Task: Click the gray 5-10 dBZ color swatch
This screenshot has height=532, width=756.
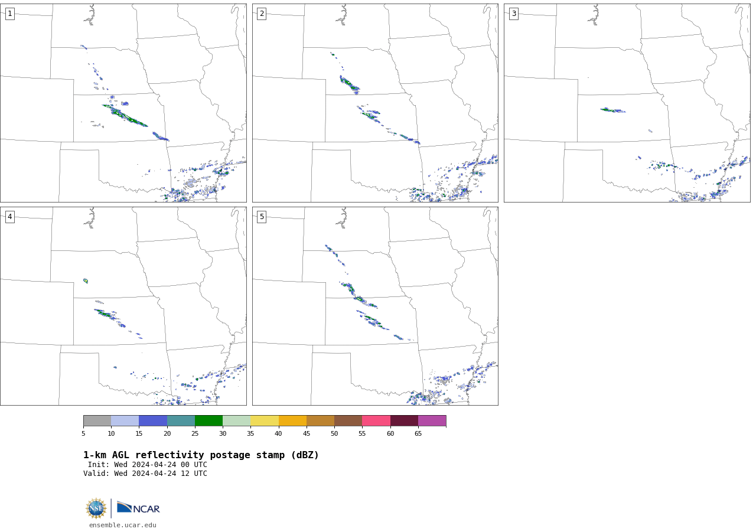Action: pyautogui.click(x=97, y=420)
